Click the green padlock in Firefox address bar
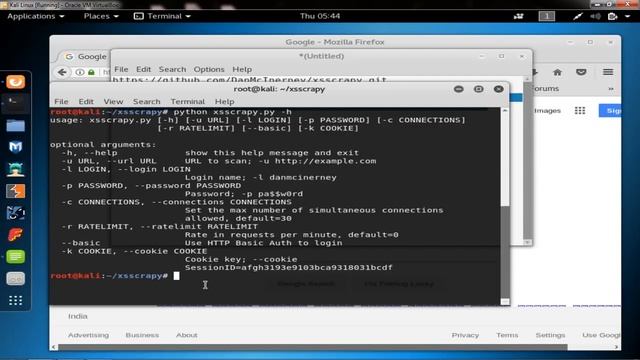Image resolution: width=640 pixels, height=360 pixels. [x=91, y=72]
